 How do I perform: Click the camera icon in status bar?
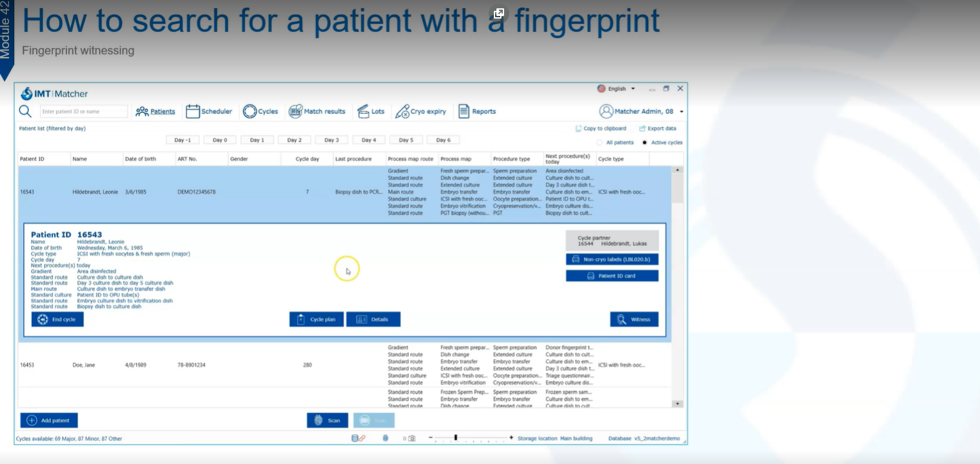pos(412,438)
